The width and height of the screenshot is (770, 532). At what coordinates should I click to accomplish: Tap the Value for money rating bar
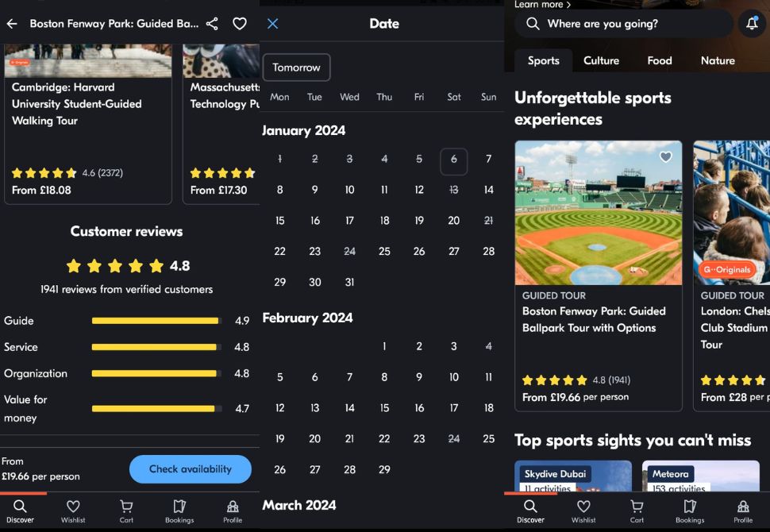pos(156,408)
